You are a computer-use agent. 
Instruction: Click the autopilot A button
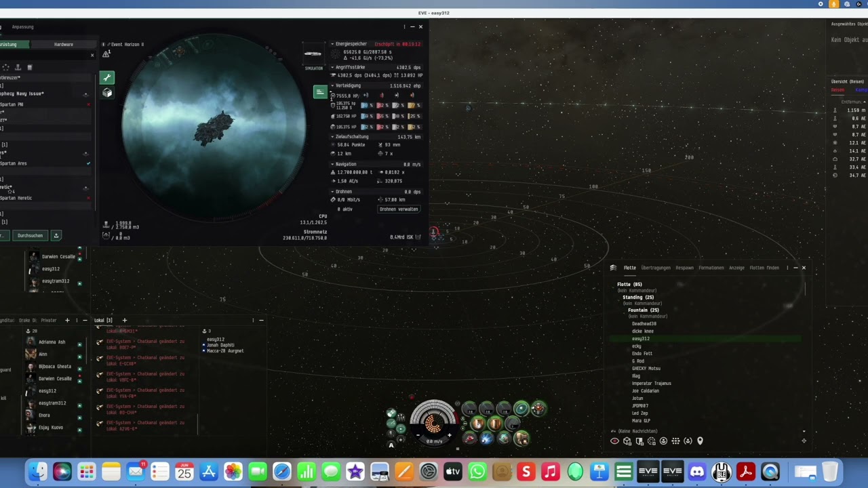(391, 445)
